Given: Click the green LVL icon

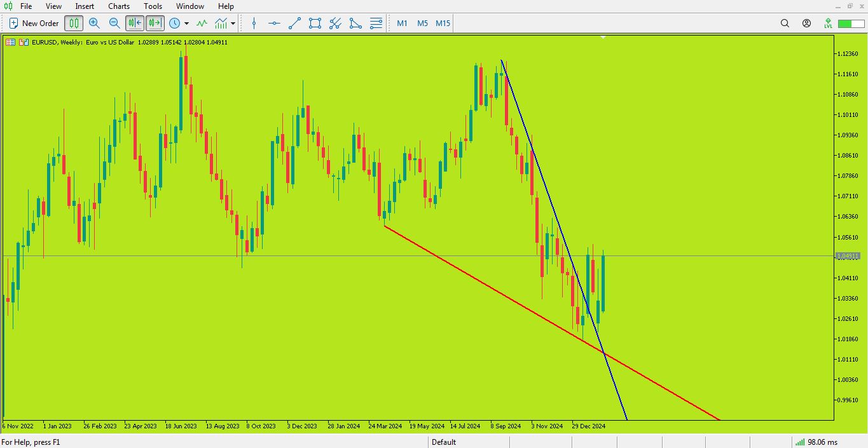Looking at the screenshot, I should pyautogui.click(x=828, y=24).
